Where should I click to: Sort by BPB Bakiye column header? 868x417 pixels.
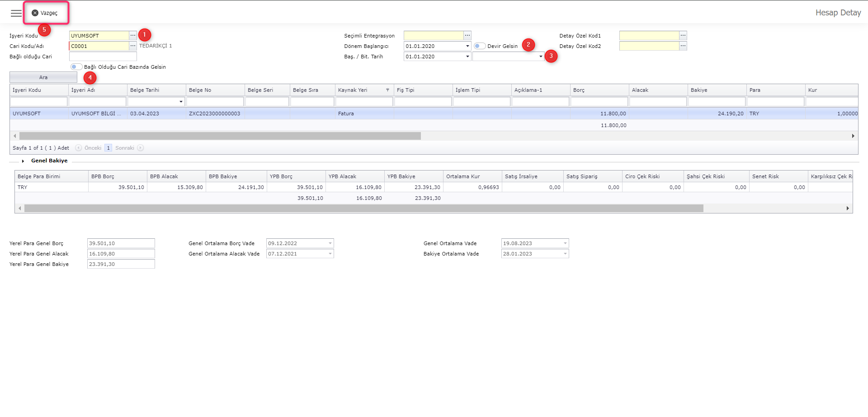pos(236,176)
